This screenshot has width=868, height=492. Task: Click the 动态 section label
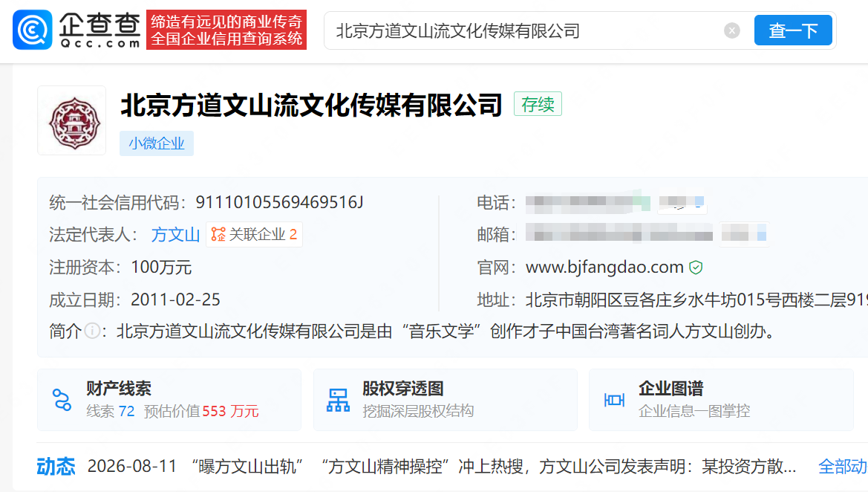[56, 467]
